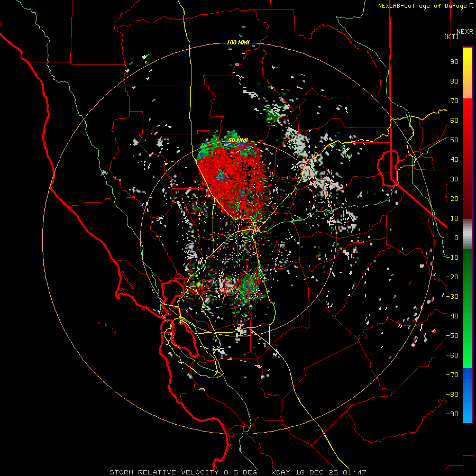This screenshot has width=476, height=476.
Task: Click the positive 80 scale value
Action: (x=454, y=81)
